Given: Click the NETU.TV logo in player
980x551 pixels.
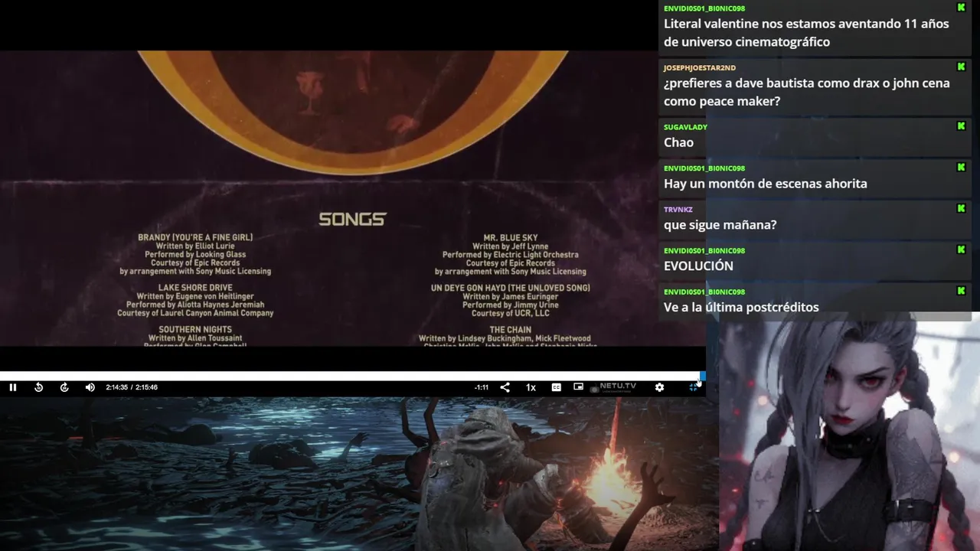Looking at the screenshot, I should pyautogui.click(x=614, y=387).
